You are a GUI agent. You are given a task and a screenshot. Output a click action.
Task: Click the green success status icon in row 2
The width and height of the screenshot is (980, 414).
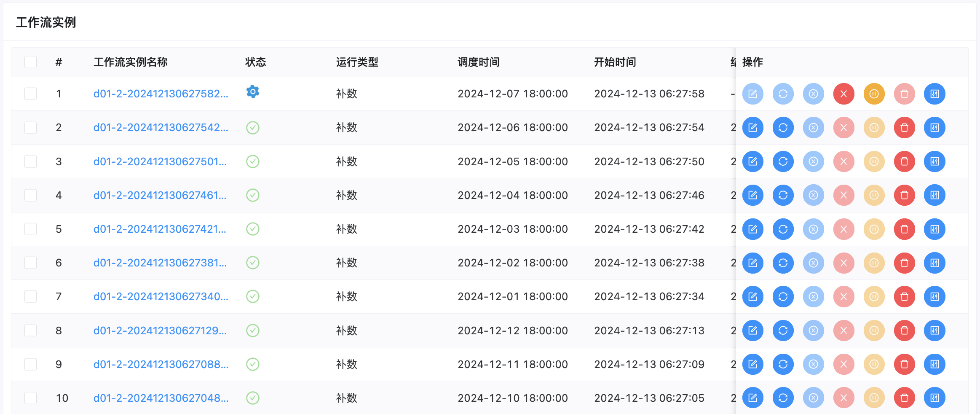(x=252, y=127)
